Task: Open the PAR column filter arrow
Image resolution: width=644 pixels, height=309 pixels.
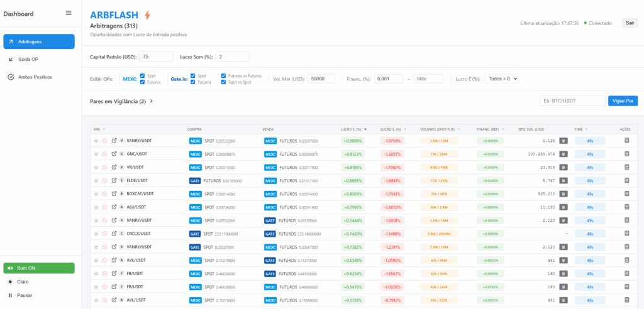Action: click(103, 129)
